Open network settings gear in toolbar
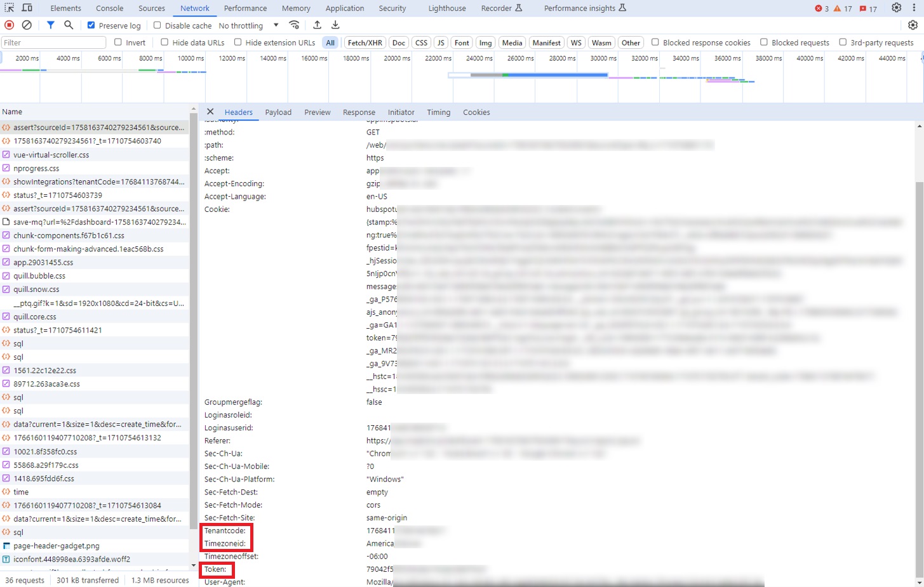 coord(913,25)
